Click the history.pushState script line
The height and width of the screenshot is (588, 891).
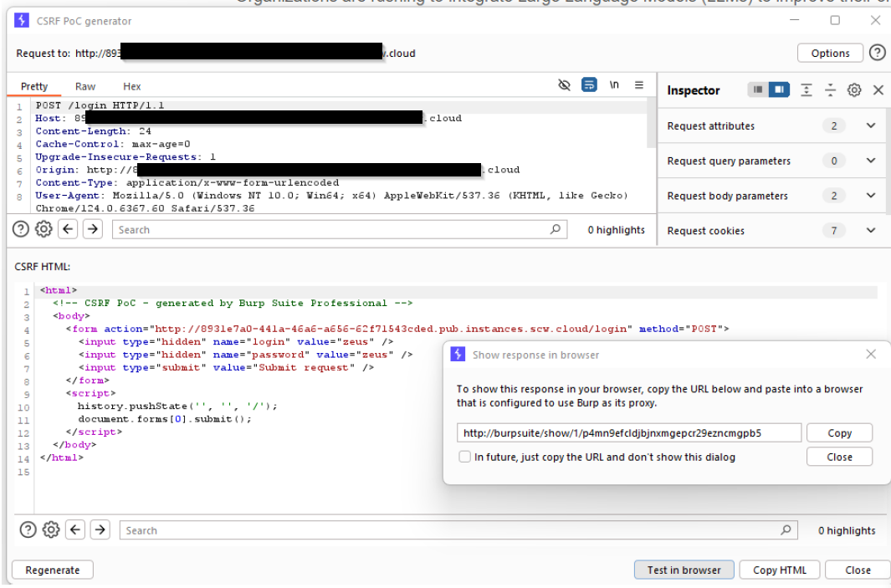coord(177,406)
